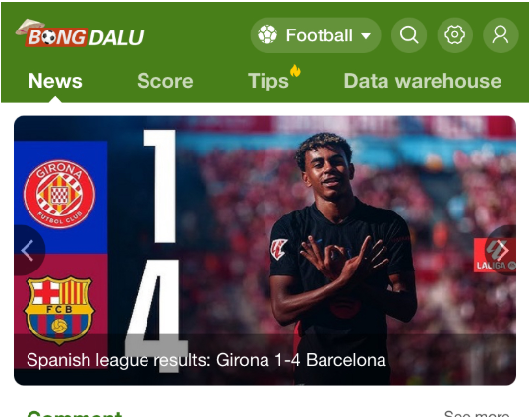Open the search magnifier icon
Screen dimensions: 530x420
click(x=409, y=35)
